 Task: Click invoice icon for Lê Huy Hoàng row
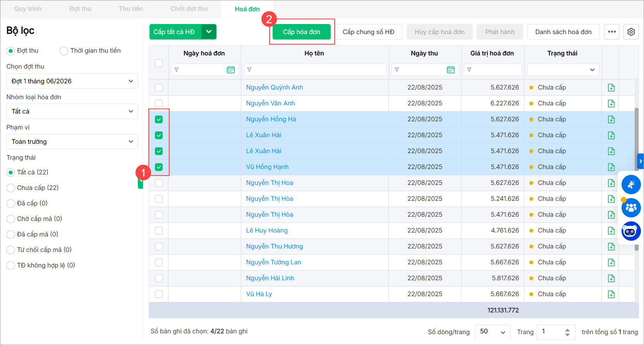click(x=611, y=231)
